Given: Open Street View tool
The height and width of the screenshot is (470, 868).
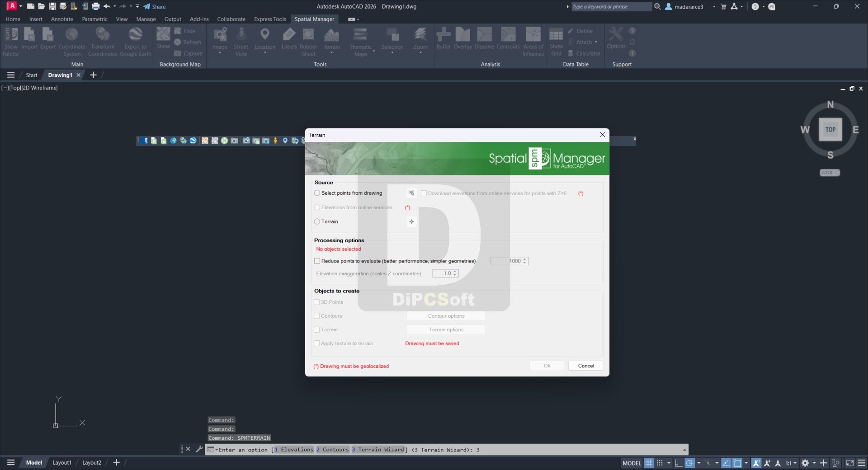Looking at the screenshot, I should point(241,41).
